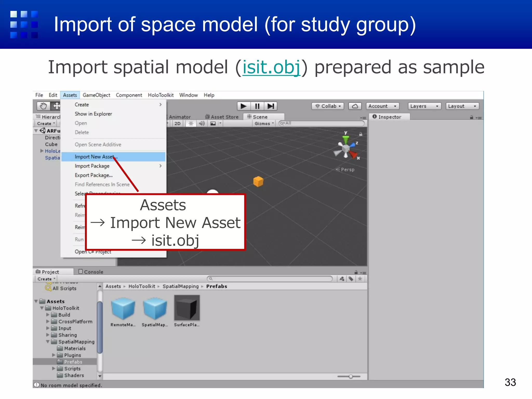
Task: Collapse the HoloToolkit folder
Action: tap(42, 308)
